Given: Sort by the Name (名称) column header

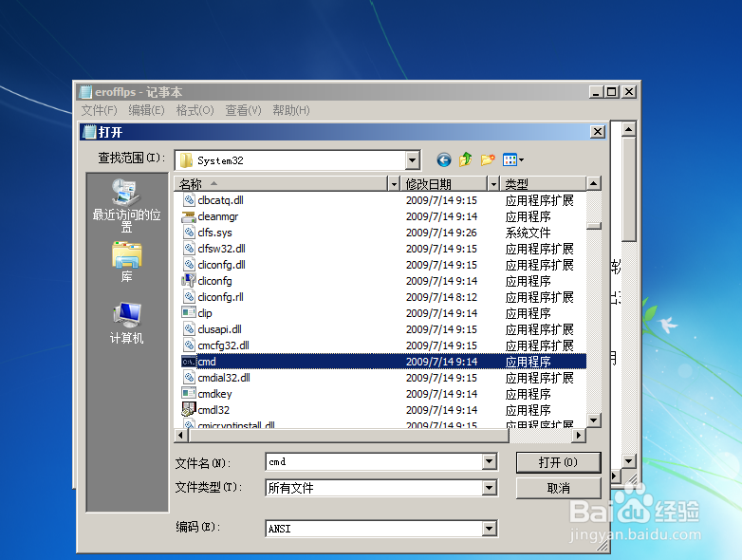Looking at the screenshot, I should pos(281,184).
